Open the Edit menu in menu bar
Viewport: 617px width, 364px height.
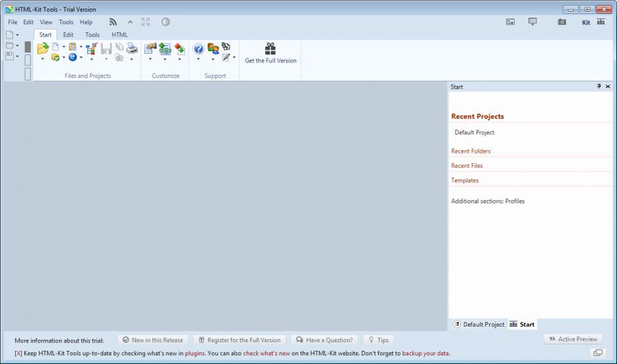click(x=28, y=22)
